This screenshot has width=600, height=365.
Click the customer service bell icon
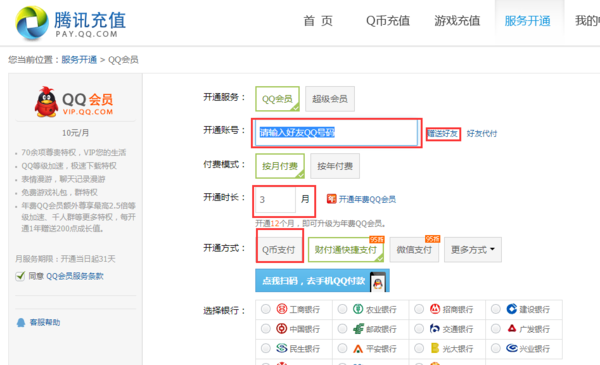tap(21, 323)
